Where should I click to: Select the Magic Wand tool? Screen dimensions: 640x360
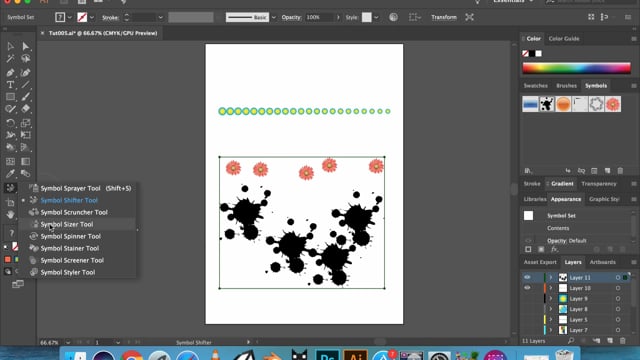click(x=10, y=59)
